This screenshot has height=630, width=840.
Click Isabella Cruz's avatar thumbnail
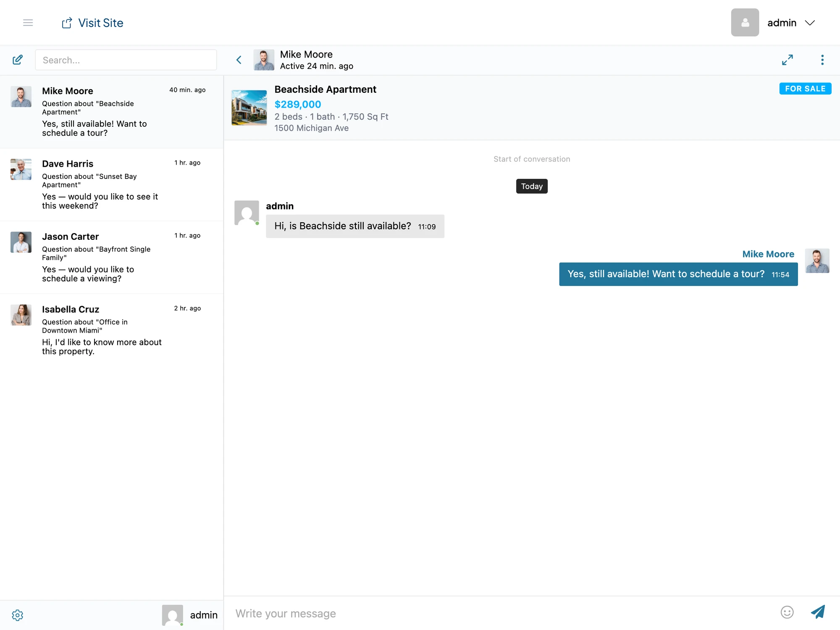[21, 315]
